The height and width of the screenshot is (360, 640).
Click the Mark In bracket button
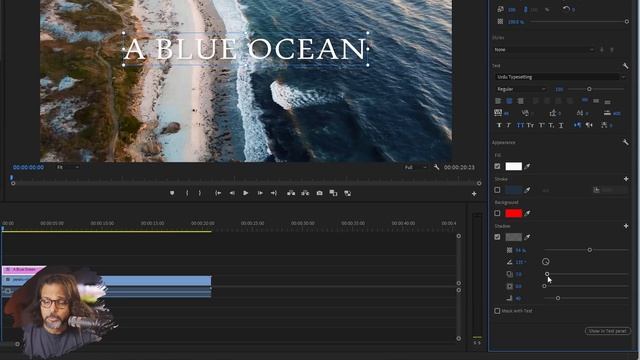point(187,193)
